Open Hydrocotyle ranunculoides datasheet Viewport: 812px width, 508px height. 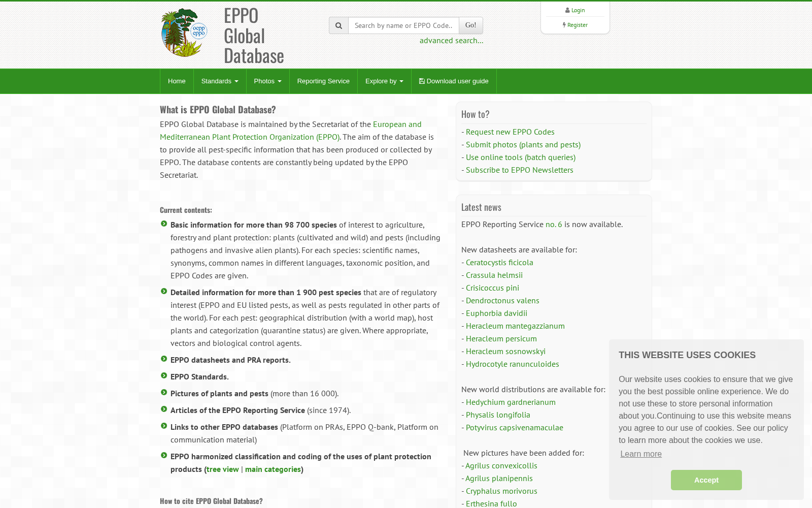tap(513, 364)
